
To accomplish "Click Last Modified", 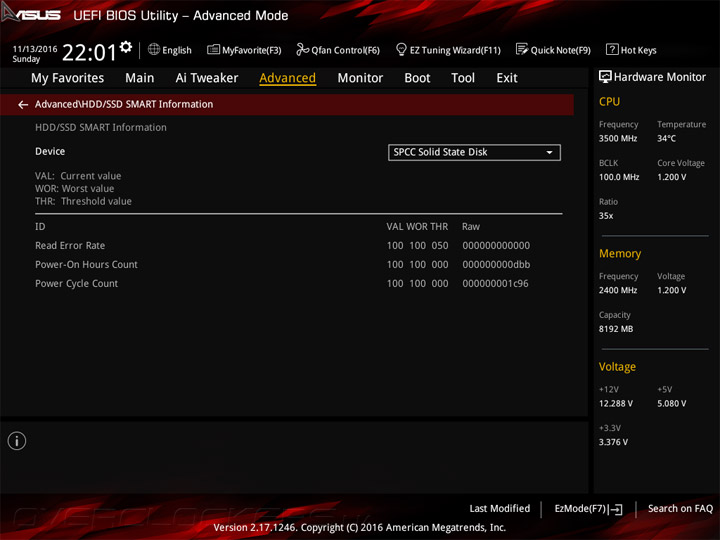I will tap(500, 509).
